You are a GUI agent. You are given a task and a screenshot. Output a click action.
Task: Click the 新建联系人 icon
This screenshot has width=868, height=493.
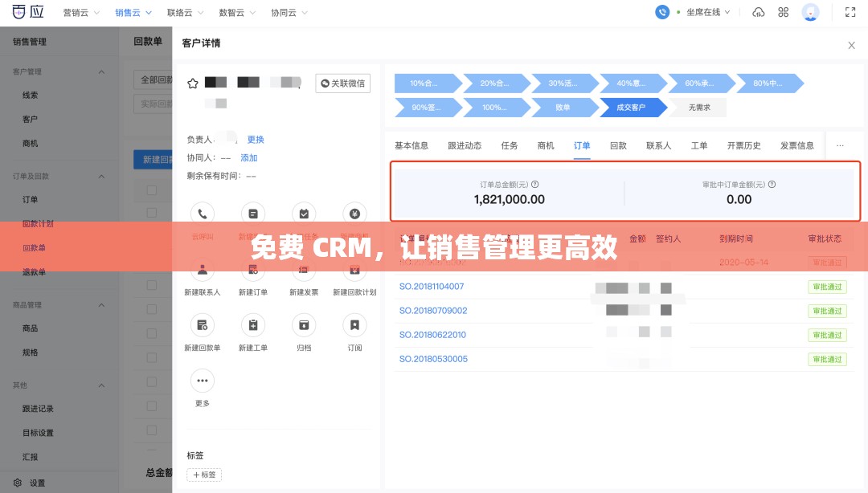203,270
